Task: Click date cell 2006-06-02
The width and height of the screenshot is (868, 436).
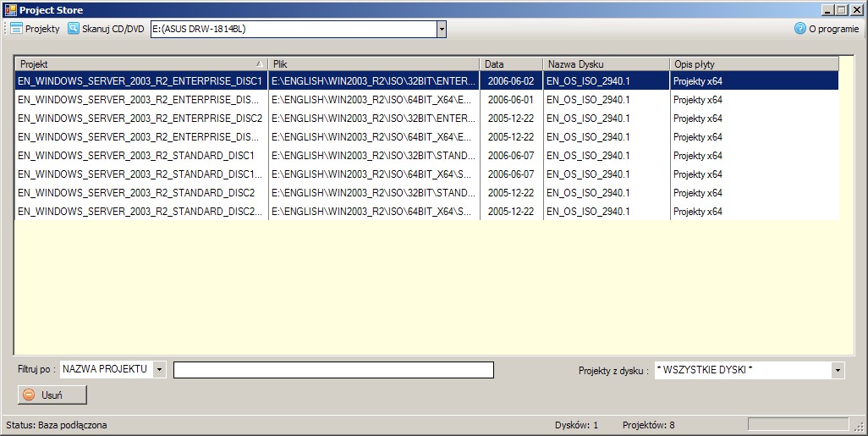Action: [x=511, y=81]
